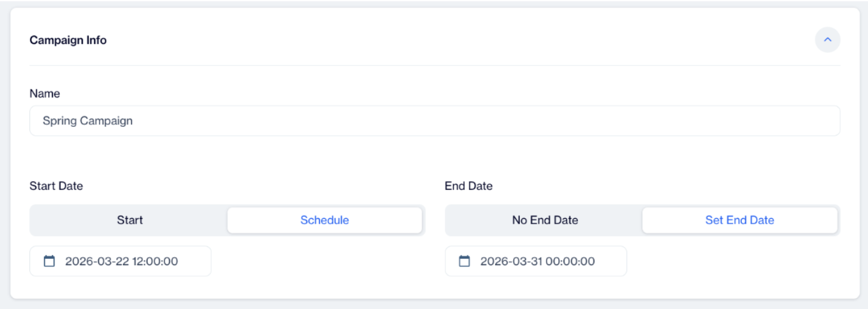Click the calendar icon beside 2026-03-31
This screenshot has width=868, height=309.
point(464,261)
